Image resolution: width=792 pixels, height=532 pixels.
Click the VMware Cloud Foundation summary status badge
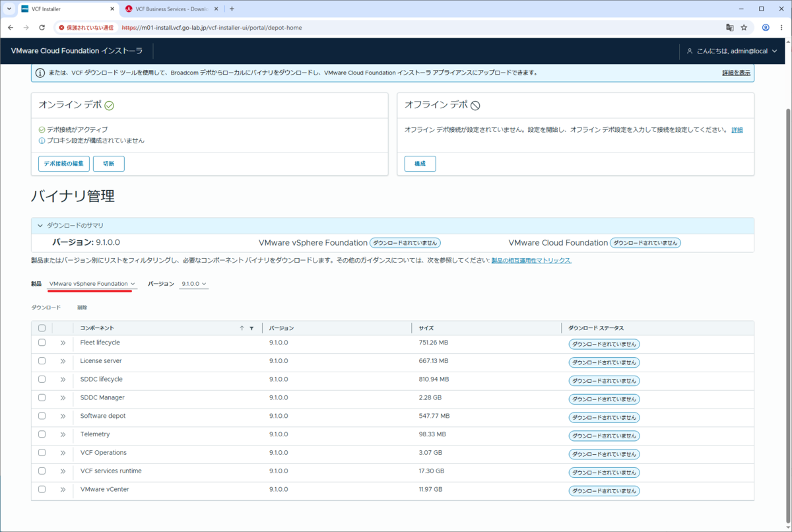coord(645,243)
